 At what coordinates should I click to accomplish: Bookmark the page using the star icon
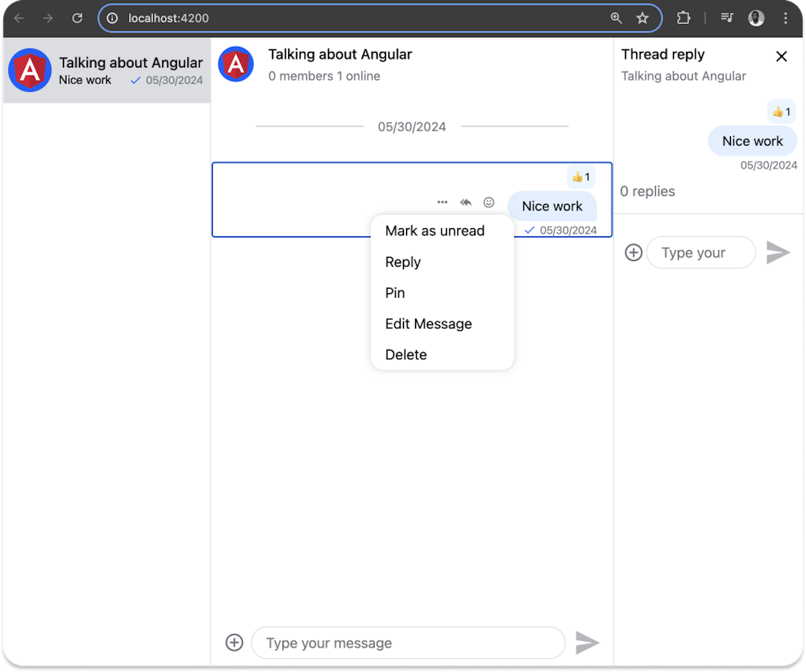[x=643, y=18]
